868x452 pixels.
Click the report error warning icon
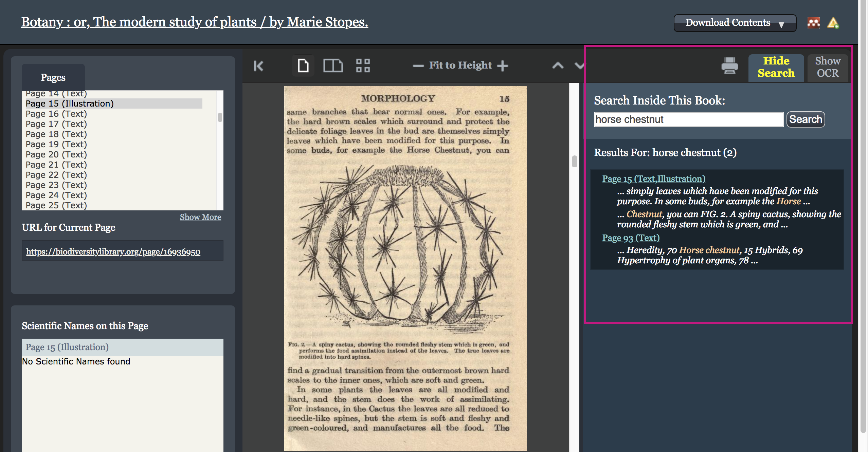(833, 23)
